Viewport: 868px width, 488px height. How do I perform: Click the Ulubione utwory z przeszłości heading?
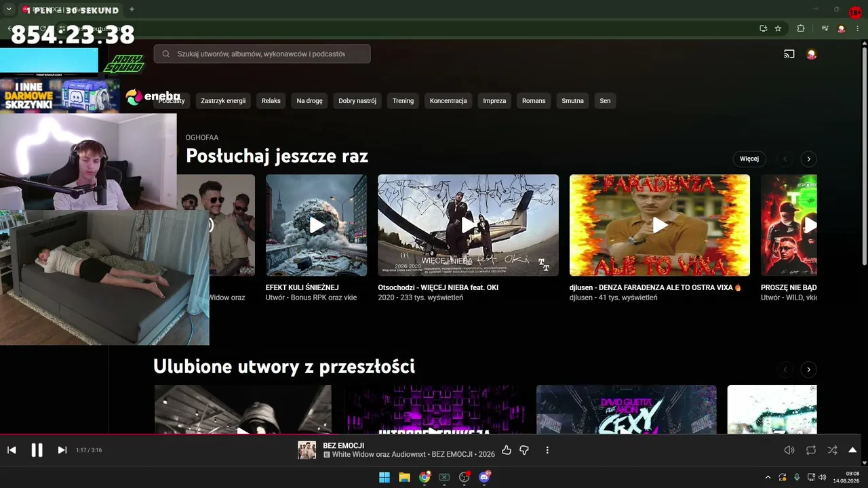284,367
